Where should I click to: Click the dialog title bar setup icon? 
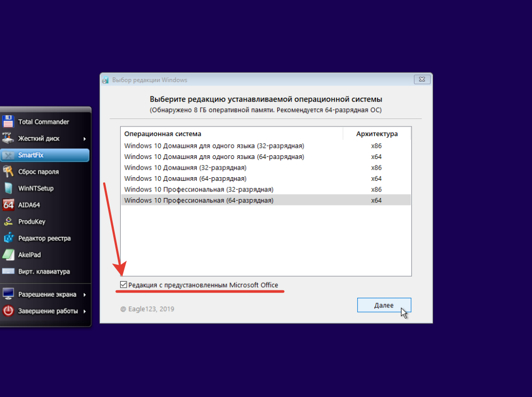pos(106,80)
